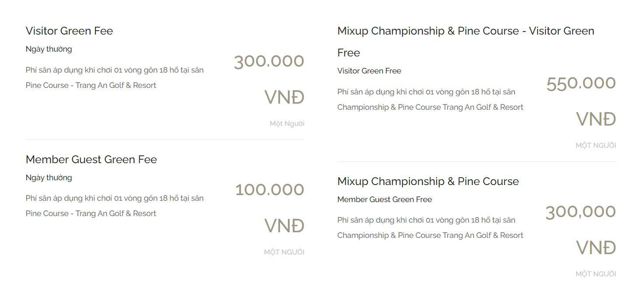Viewport: 644px width, 290px height.
Task: Click the VNĐ currency below the 300.000 price
Action: 284,97
